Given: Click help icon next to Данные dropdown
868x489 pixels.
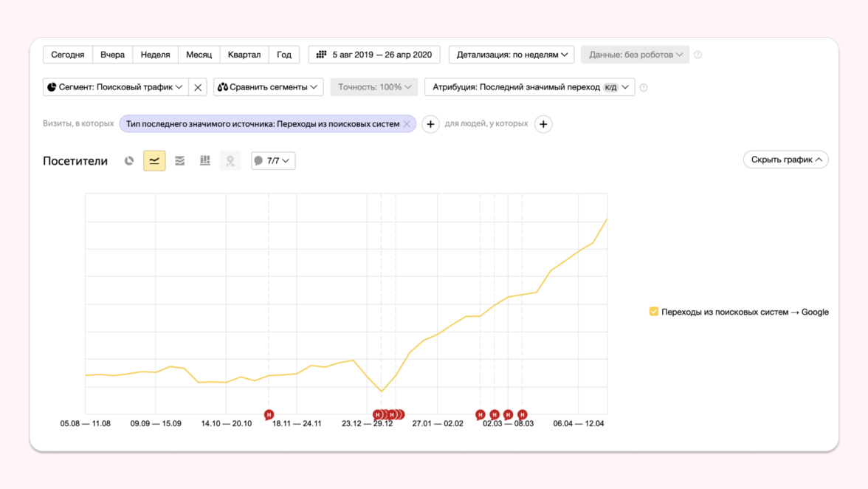Looking at the screenshot, I should coord(698,55).
